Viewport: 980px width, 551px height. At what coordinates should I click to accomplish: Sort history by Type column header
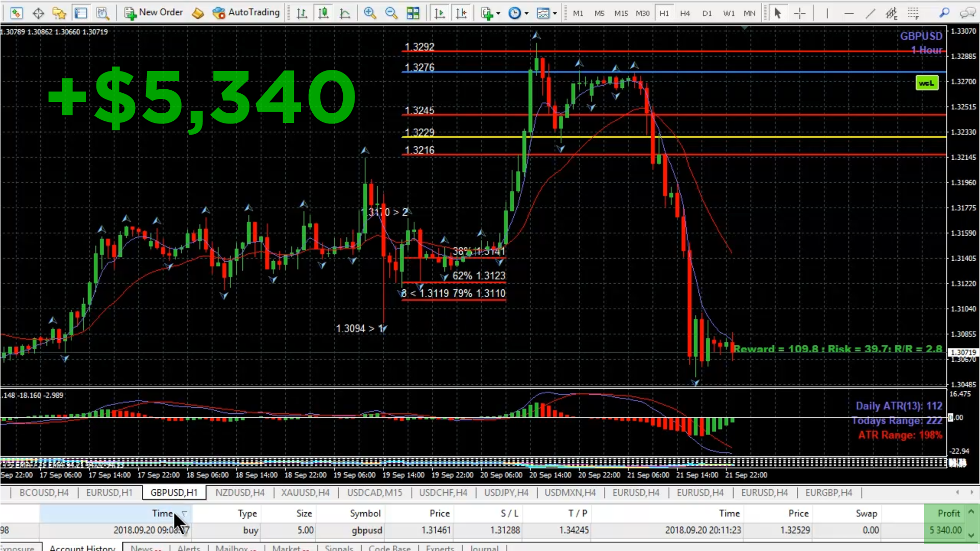247,513
